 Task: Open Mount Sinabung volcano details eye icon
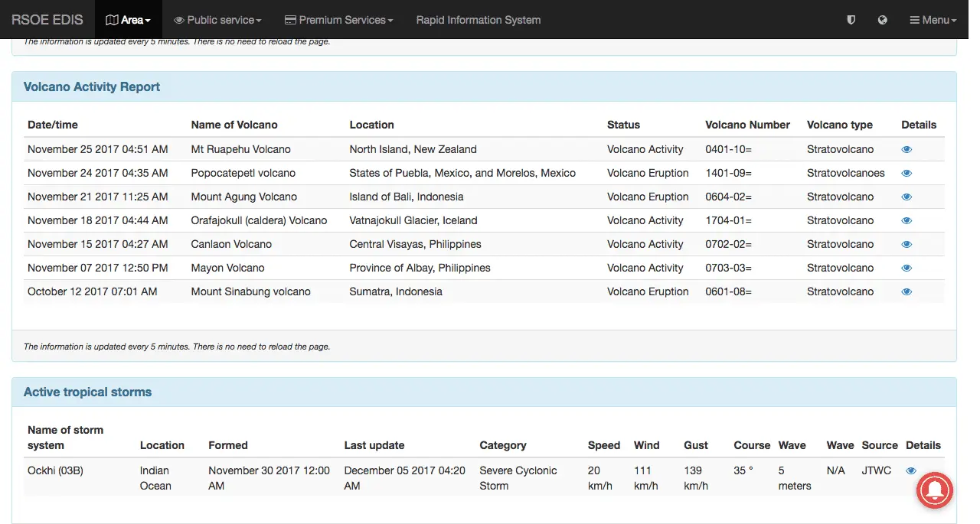click(906, 291)
